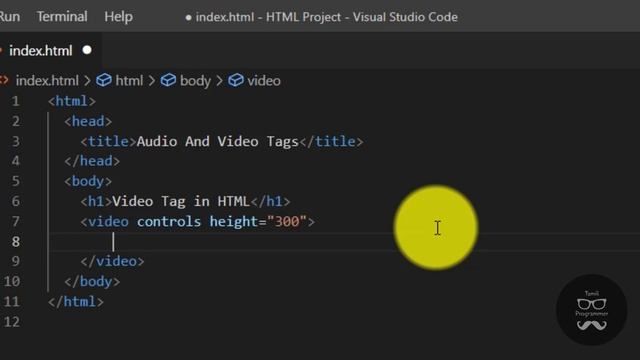Expand breadcrumb chevron after index.html

coord(87,80)
